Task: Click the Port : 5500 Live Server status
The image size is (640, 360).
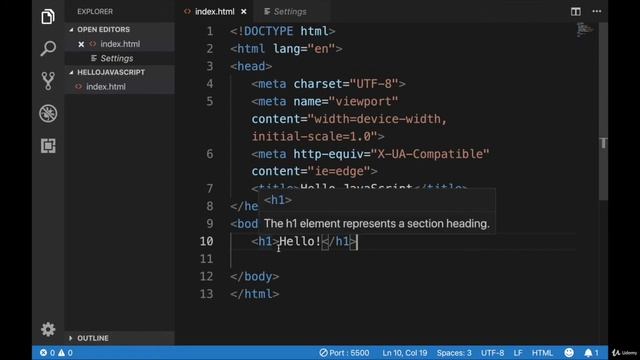Action: (344, 353)
